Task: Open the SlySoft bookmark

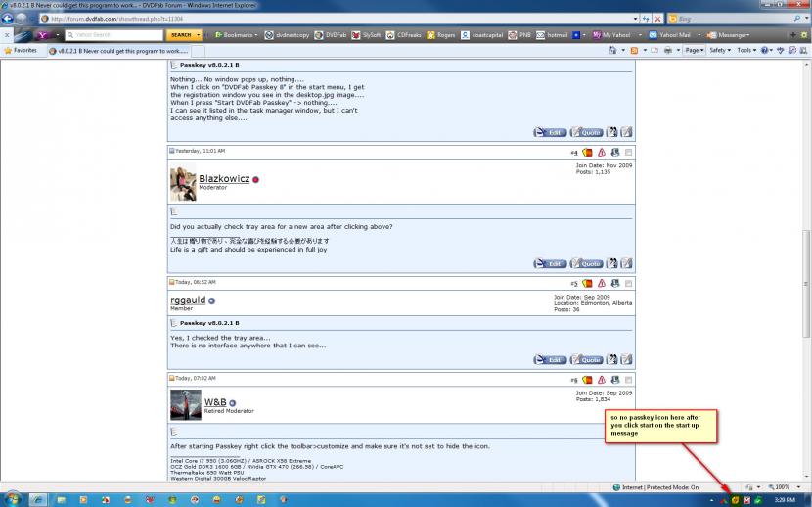Action: 367,35
